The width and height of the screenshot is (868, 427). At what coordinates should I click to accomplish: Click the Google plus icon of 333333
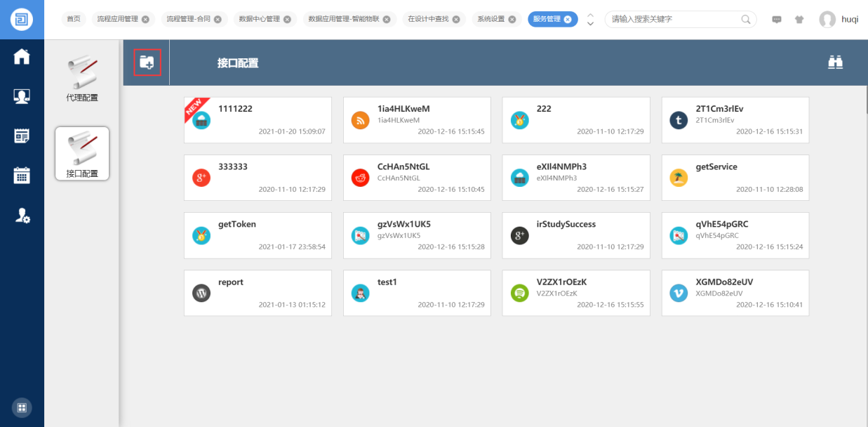201,178
